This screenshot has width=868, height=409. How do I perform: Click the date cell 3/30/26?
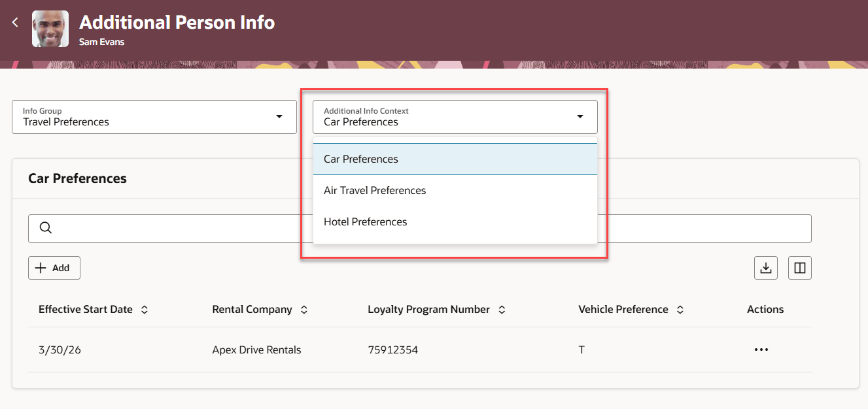tap(60, 350)
